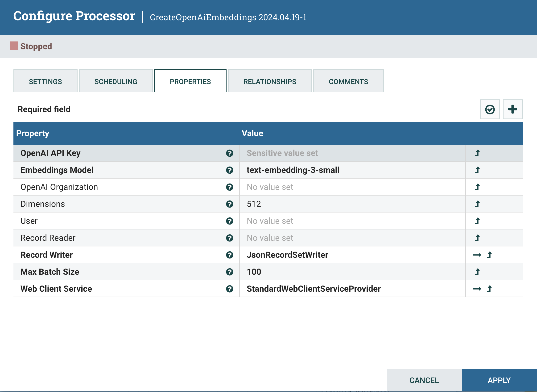Convert Max Batch Size to parameter
The width and height of the screenshot is (537, 392).
point(477,272)
